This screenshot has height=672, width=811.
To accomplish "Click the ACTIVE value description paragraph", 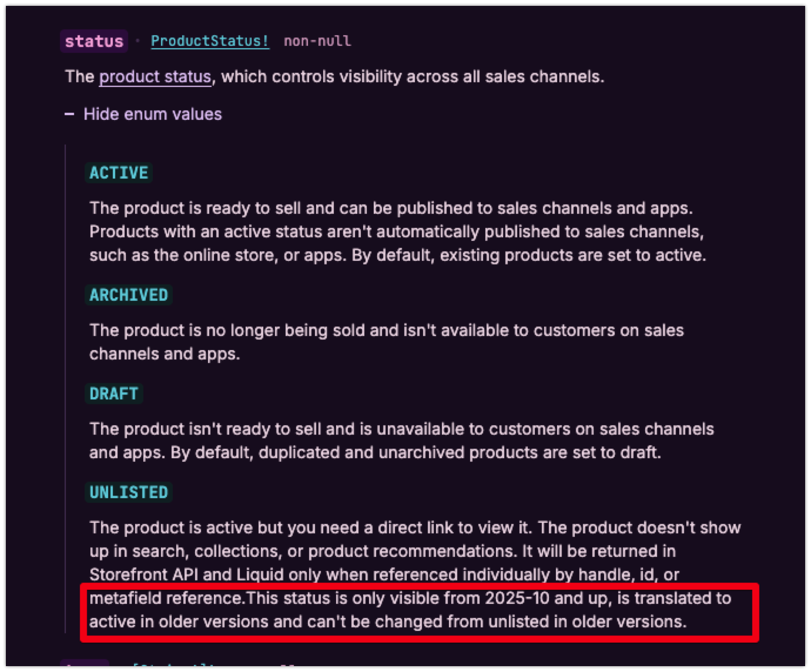I will point(397,231).
